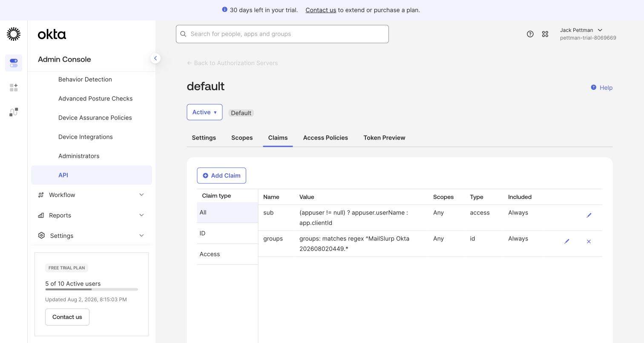
Task: Select the Claims tab
Action: click(278, 137)
